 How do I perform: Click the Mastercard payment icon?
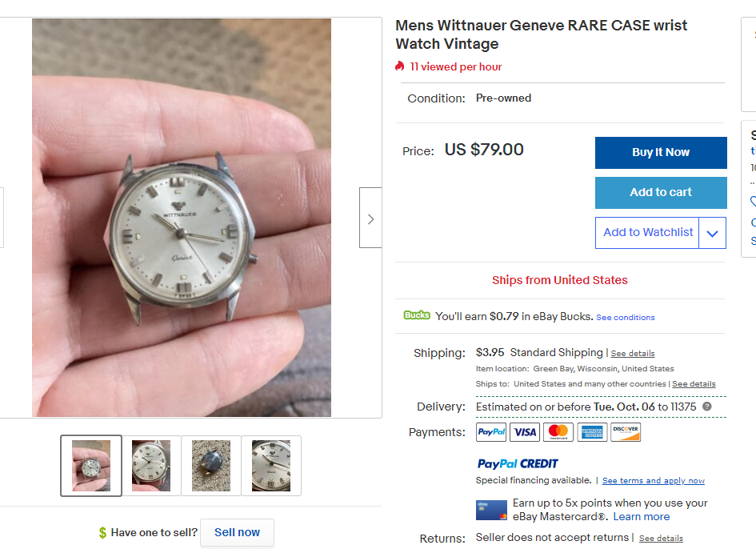[558, 432]
